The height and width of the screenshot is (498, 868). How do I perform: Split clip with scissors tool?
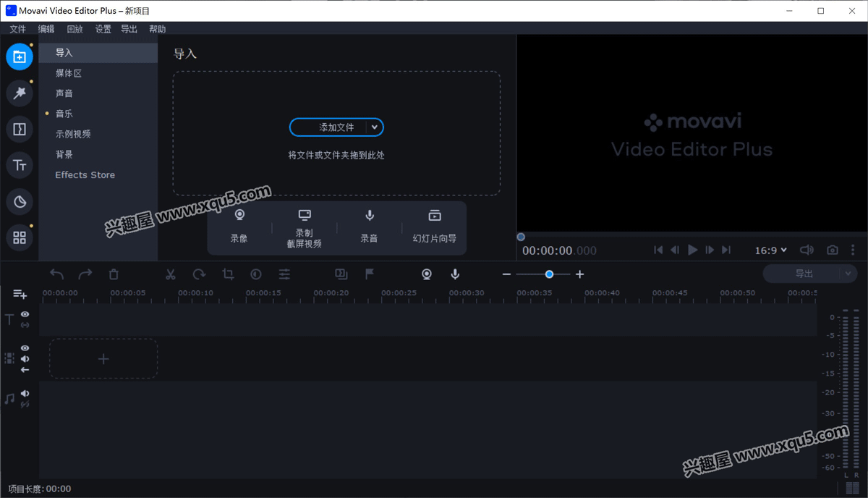171,274
